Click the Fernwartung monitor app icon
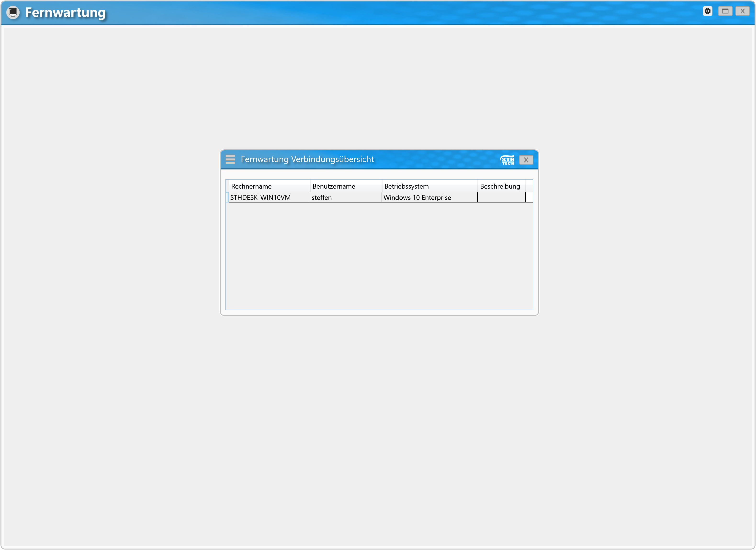Screen dimensions: 756x550 (13, 12)
